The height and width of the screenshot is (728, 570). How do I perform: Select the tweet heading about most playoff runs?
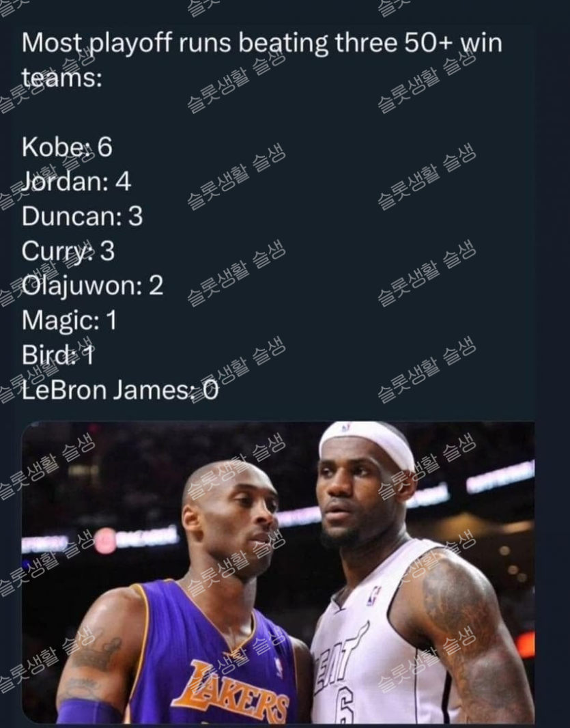[x=262, y=59]
